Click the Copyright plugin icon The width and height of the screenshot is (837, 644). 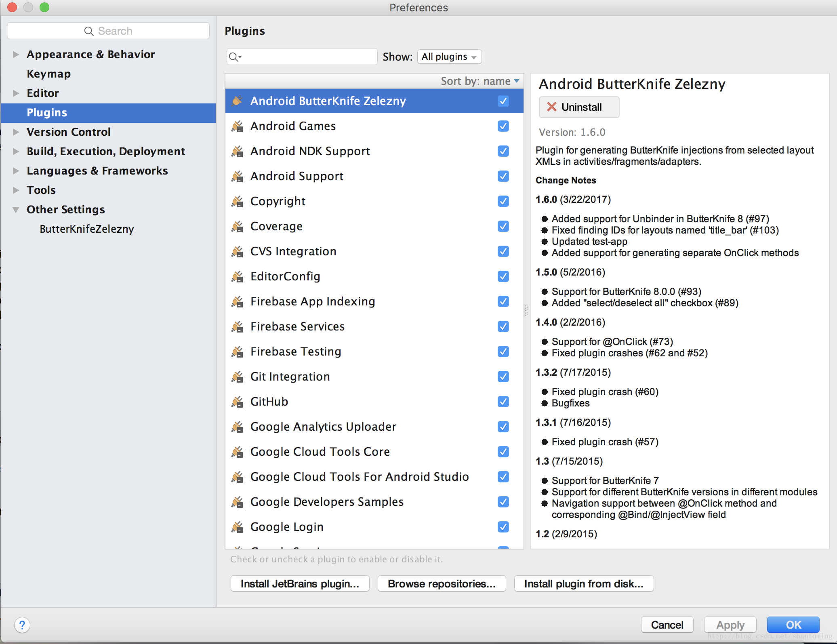[x=238, y=201]
